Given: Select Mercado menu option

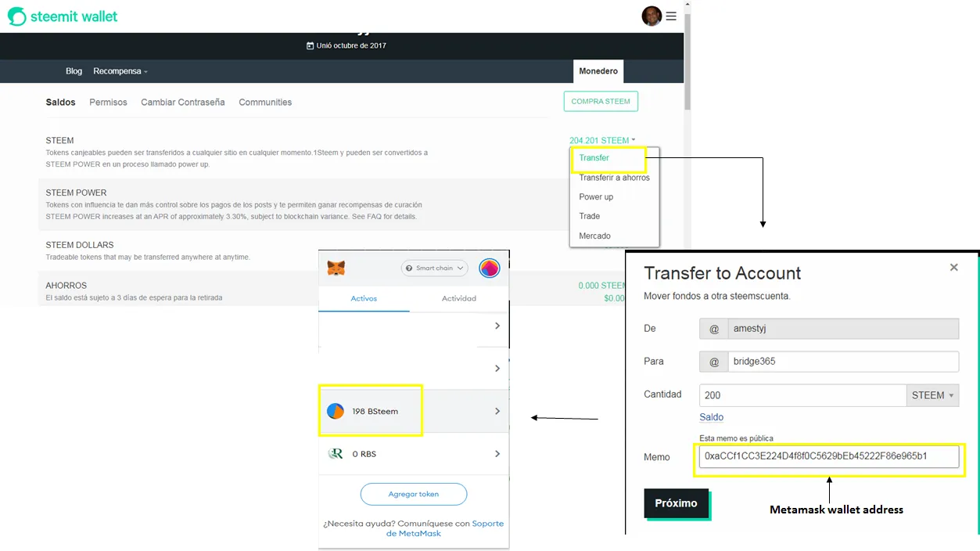Looking at the screenshot, I should coord(594,236).
